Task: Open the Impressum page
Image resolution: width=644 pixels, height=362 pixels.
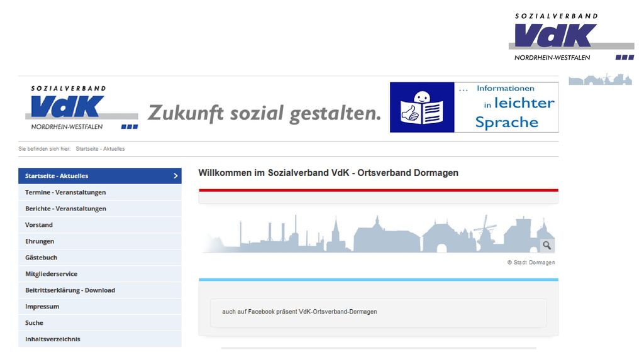Action: 100,307
